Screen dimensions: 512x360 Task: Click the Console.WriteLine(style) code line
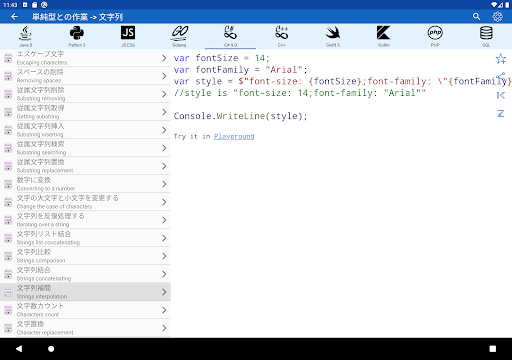coord(240,116)
